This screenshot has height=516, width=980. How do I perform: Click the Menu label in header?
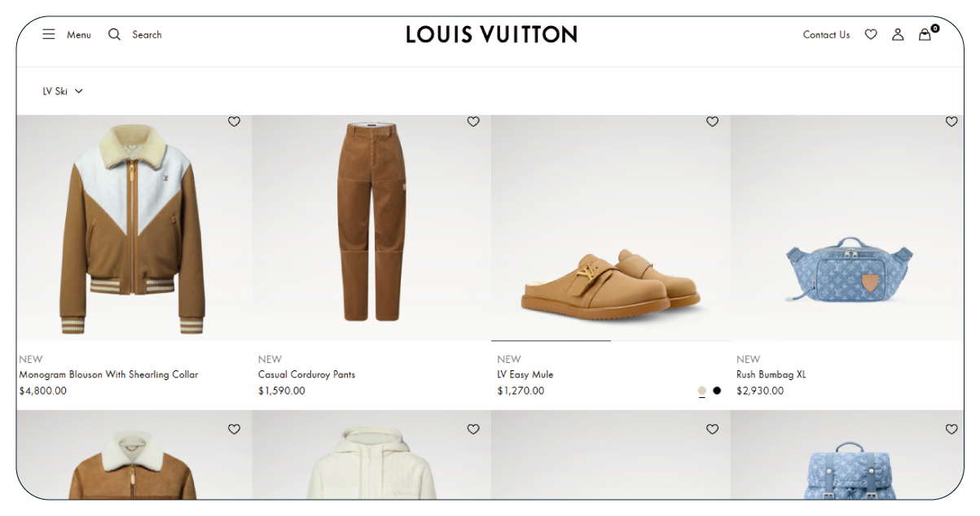click(79, 35)
